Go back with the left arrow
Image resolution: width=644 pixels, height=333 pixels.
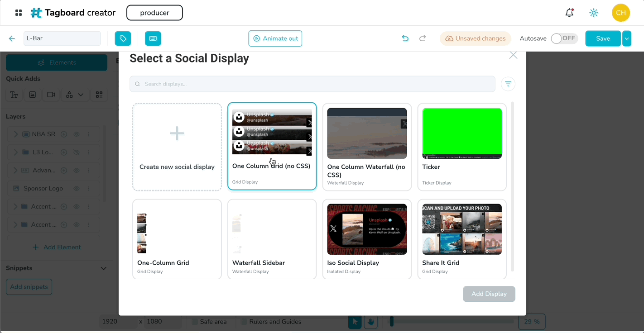pyautogui.click(x=12, y=38)
